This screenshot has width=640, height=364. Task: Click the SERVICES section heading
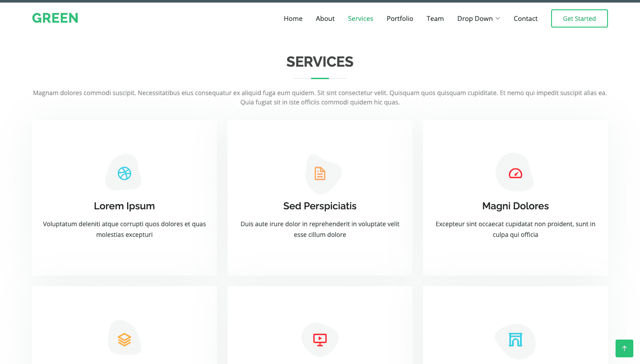[x=320, y=62]
